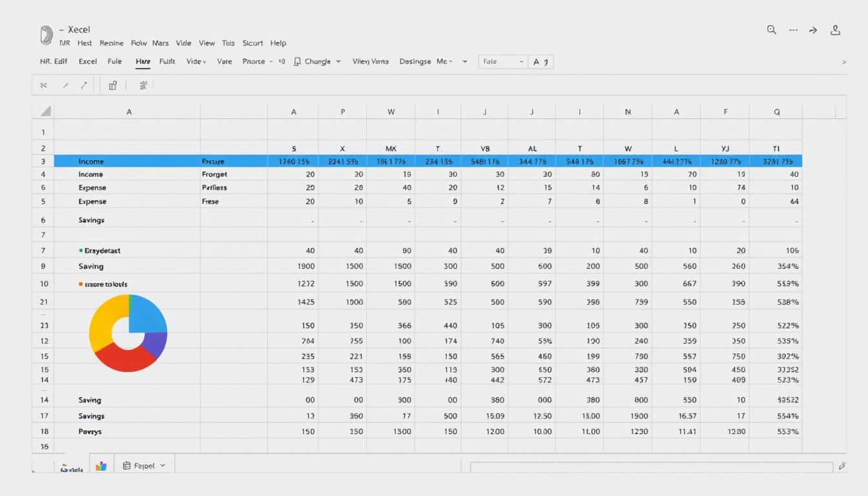Click the scissors cut icon in toolbar
The width and height of the screenshot is (868, 496).
pyautogui.click(x=44, y=85)
